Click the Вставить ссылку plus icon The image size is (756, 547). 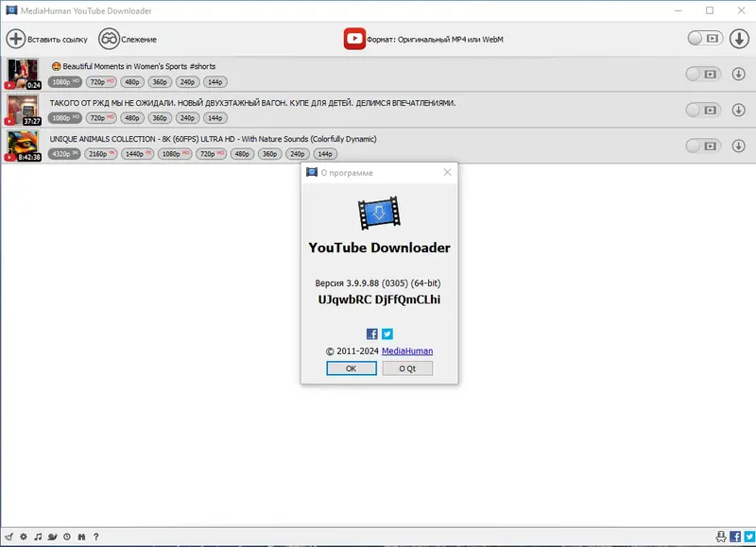pyautogui.click(x=16, y=39)
